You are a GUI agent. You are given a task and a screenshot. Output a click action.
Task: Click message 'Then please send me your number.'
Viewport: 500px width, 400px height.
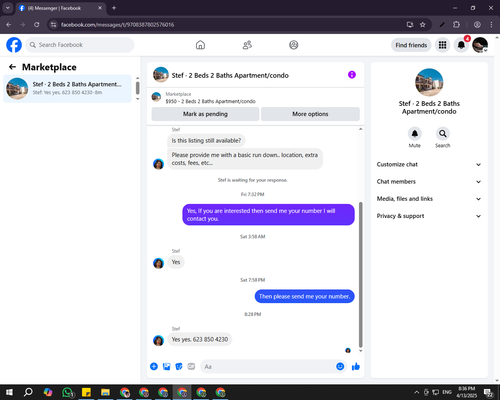coord(304,296)
